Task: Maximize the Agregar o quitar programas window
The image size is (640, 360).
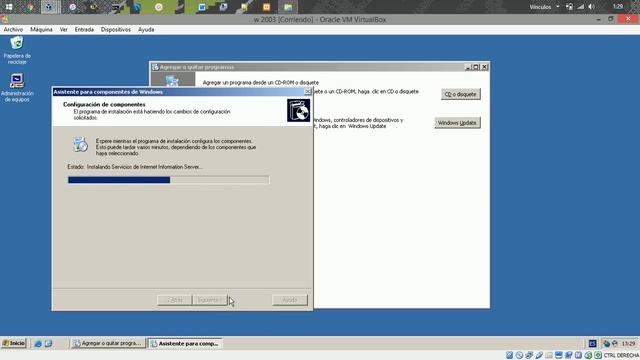Action: tap(476, 67)
